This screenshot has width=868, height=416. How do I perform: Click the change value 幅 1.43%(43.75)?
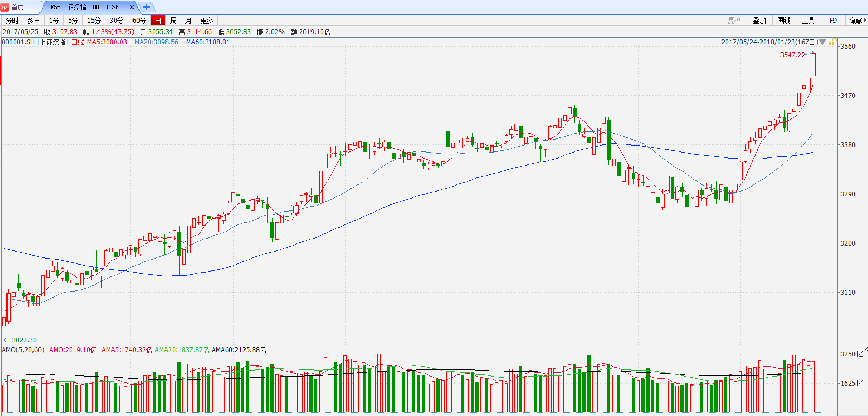pos(108,32)
